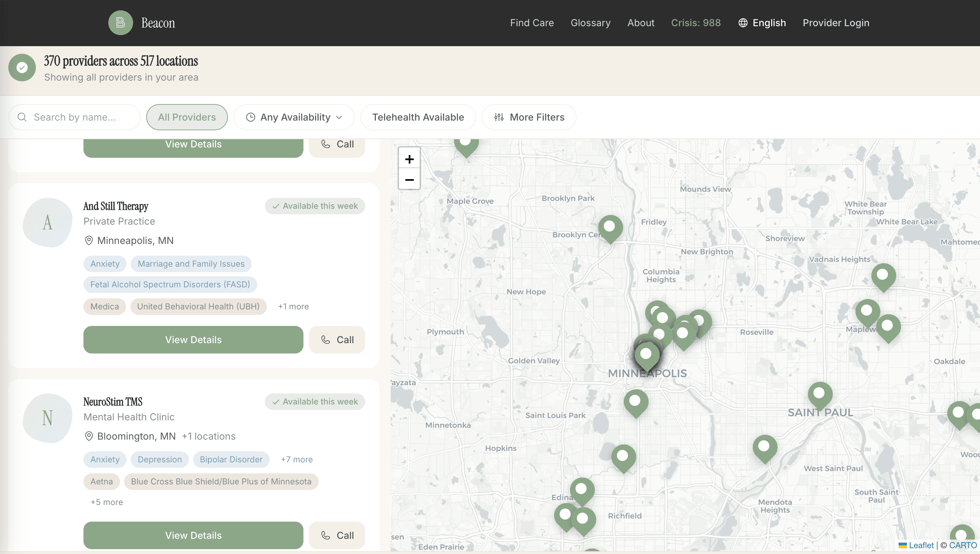Open the CARTO attribution link
This screenshot has width=980, height=554.
point(963,545)
